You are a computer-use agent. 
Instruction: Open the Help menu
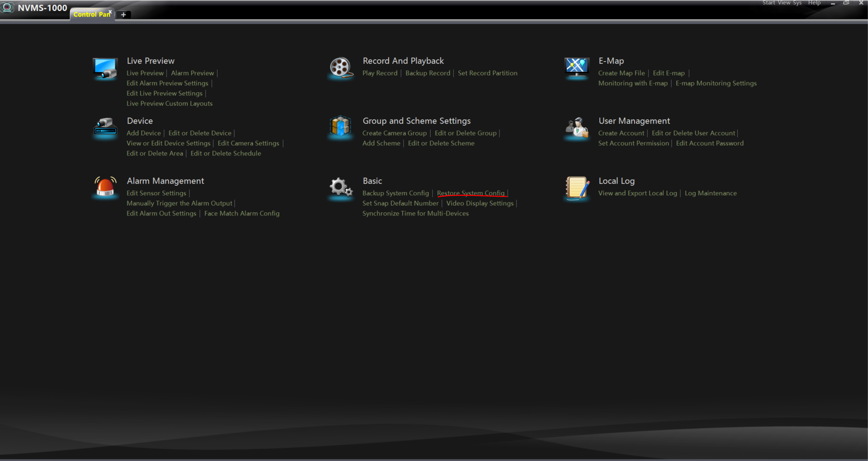click(814, 3)
